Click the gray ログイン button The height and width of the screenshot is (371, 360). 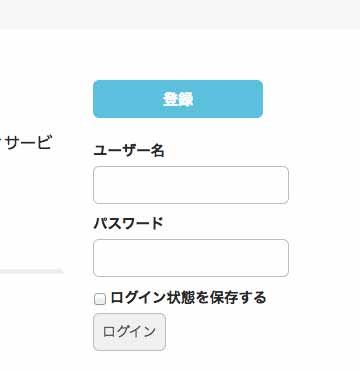pyautogui.click(x=129, y=332)
